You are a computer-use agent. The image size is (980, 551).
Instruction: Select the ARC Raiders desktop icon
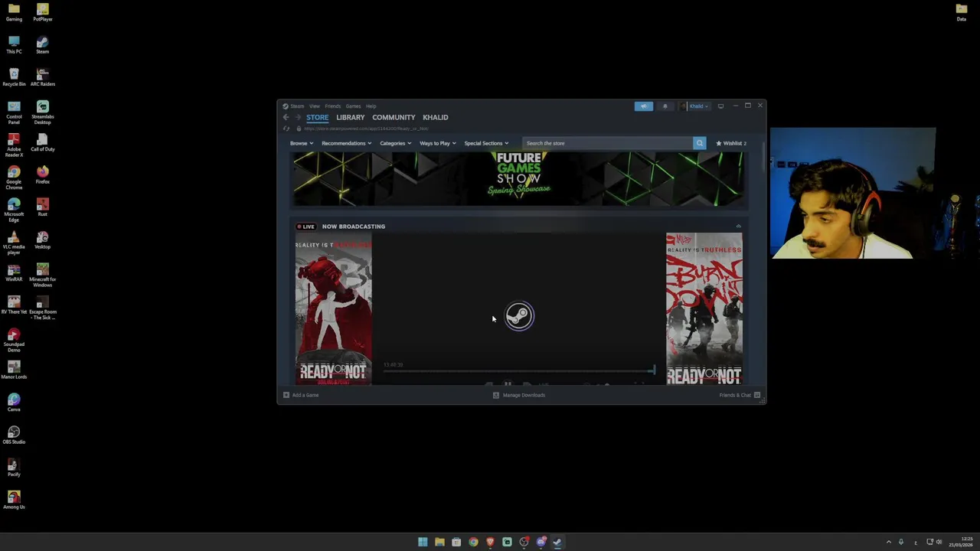[43, 77]
